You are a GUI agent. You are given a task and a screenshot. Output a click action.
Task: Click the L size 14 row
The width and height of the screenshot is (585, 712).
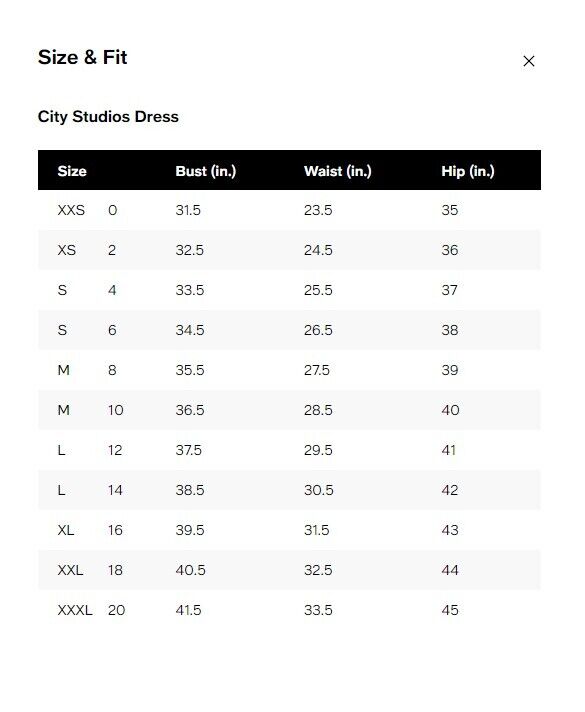289,490
